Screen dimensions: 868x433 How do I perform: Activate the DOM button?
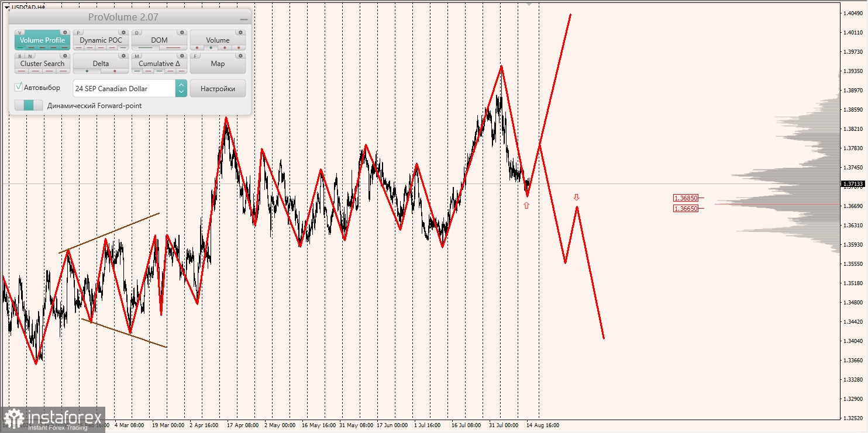click(x=159, y=40)
